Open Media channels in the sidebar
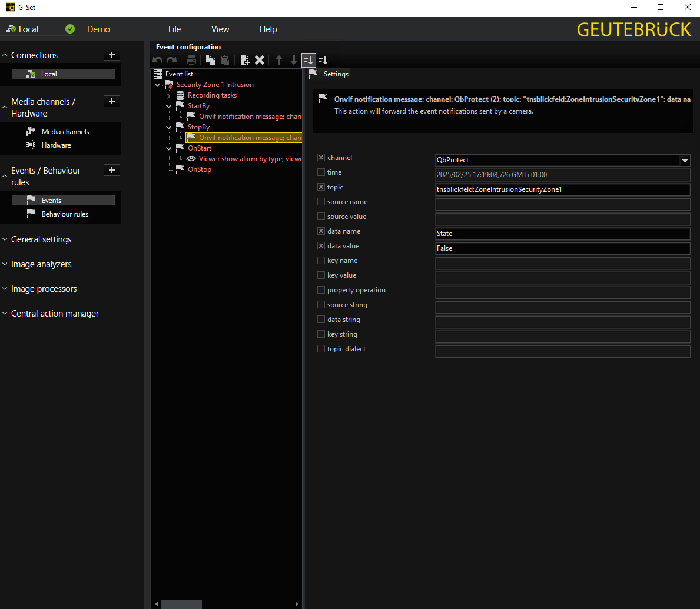 pos(65,132)
